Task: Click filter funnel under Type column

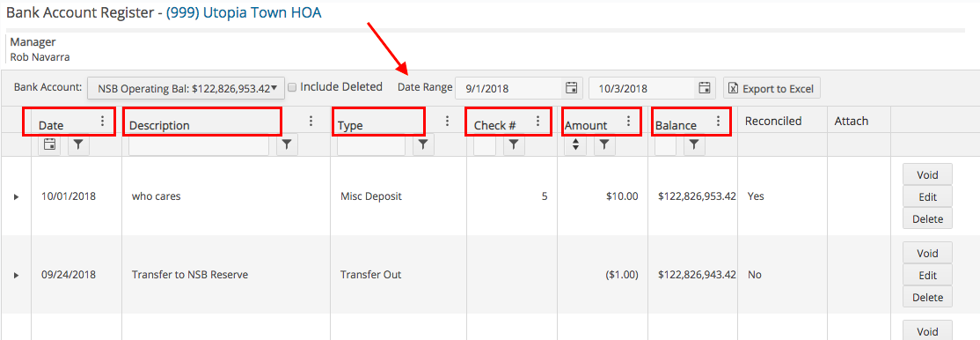Action: (423, 144)
